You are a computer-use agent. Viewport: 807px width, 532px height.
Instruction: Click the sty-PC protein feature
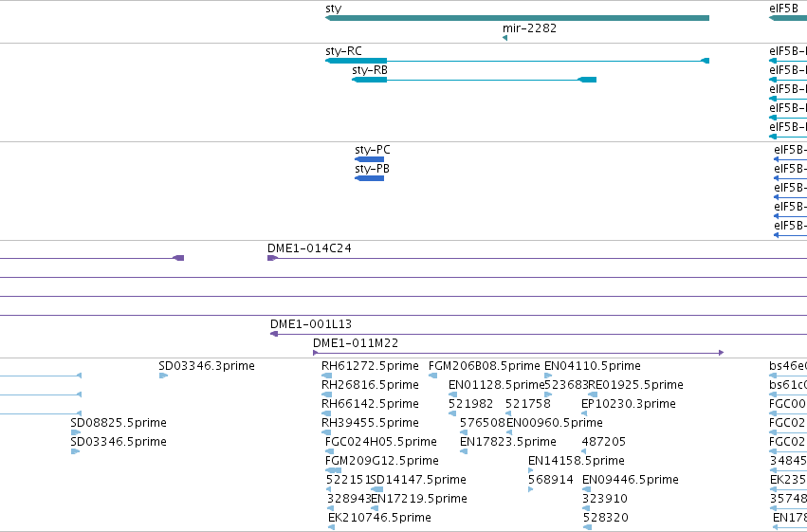370,159
